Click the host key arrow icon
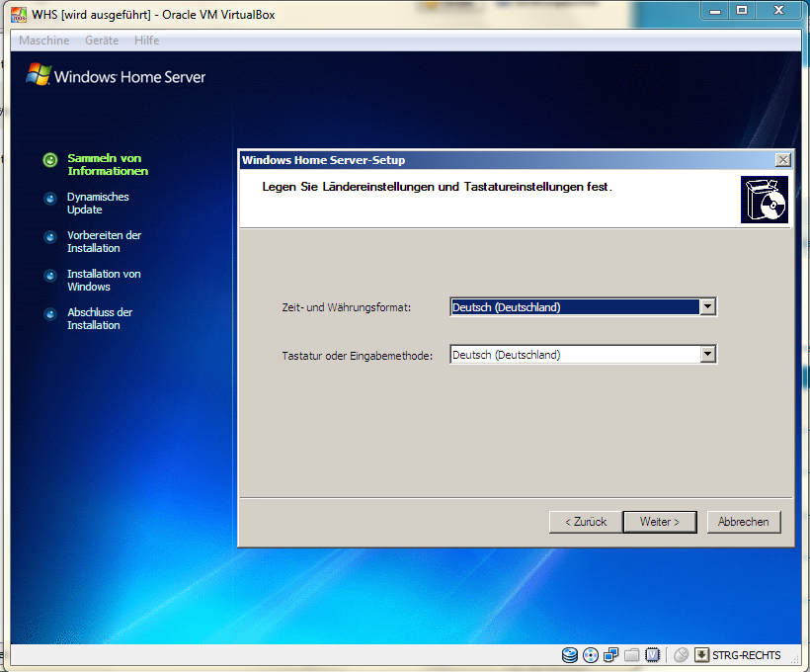The image size is (810, 672). [x=701, y=655]
